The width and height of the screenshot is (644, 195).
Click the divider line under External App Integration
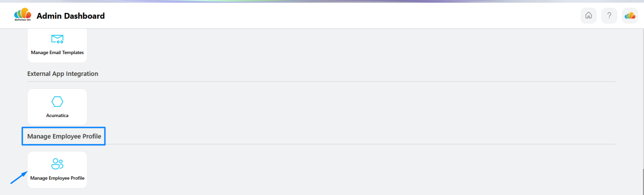(x=321, y=81)
